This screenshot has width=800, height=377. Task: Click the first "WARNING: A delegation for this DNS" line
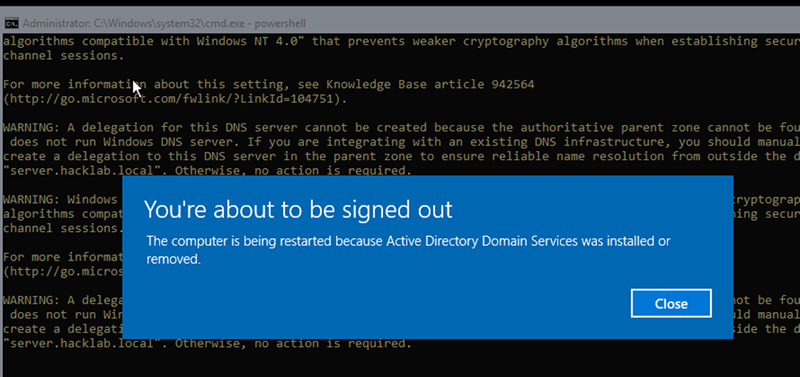tap(402, 128)
